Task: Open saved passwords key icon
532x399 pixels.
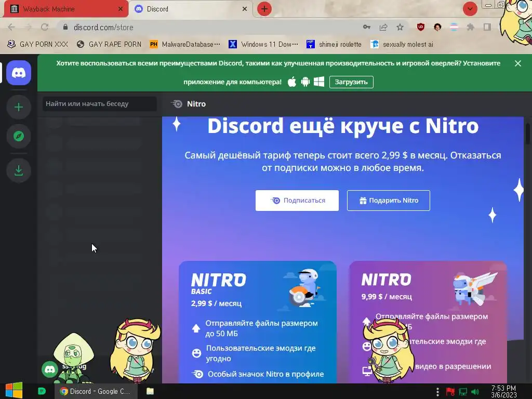Action: (x=367, y=27)
